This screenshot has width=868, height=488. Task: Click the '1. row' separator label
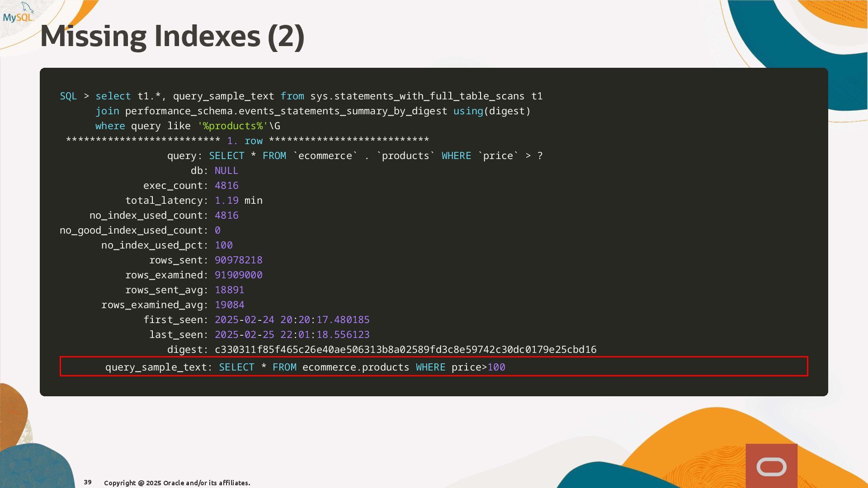[245, 141]
